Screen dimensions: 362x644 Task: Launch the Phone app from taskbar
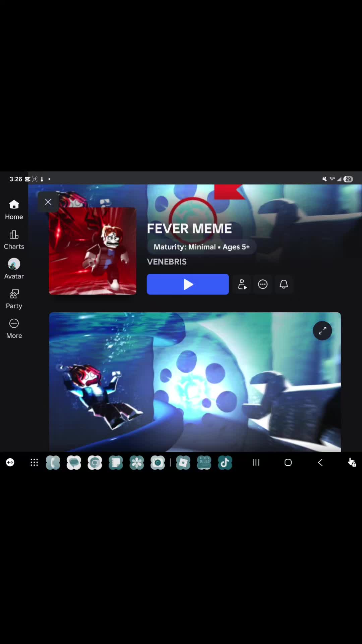tap(53, 463)
